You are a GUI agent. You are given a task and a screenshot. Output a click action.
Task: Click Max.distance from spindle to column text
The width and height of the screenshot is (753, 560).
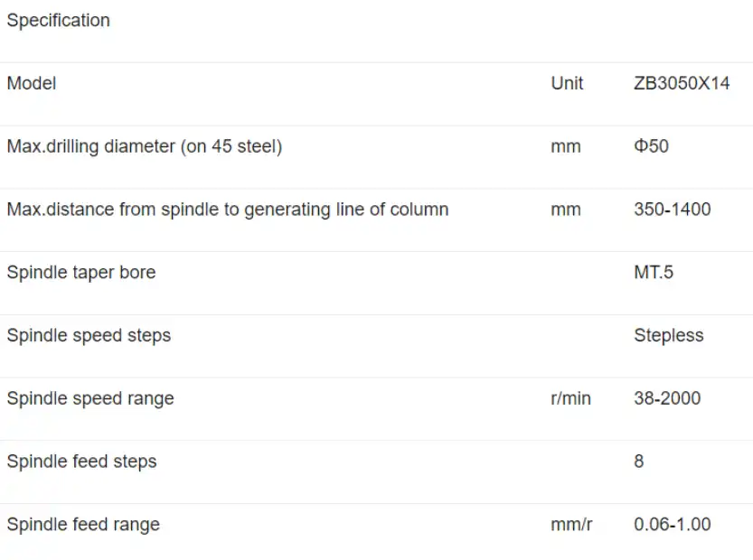tap(228, 210)
